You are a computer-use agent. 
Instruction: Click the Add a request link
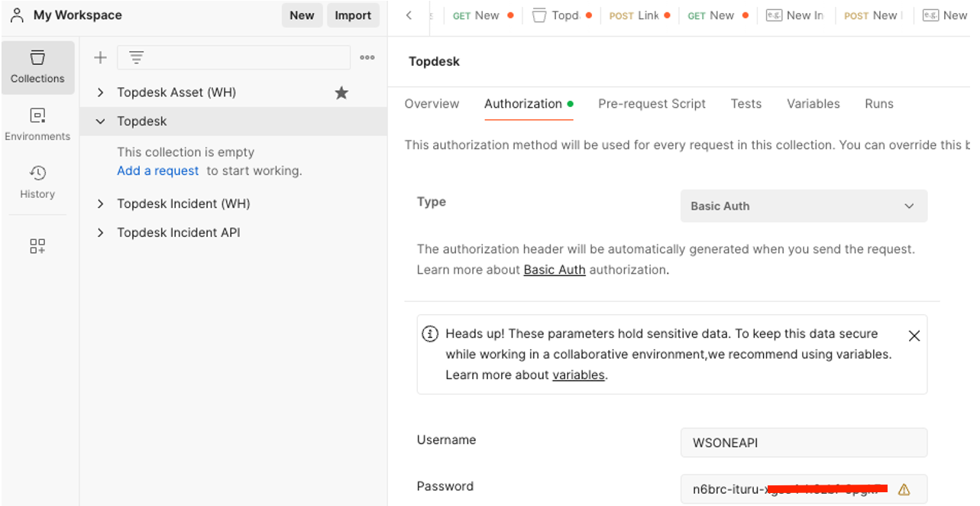[x=157, y=170]
